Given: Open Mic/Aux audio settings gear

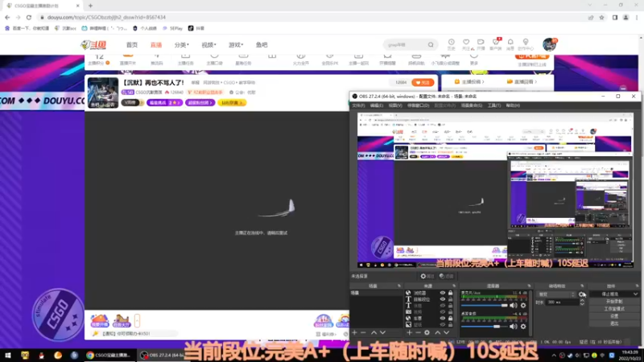Looking at the screenshot, I should 523,306.
